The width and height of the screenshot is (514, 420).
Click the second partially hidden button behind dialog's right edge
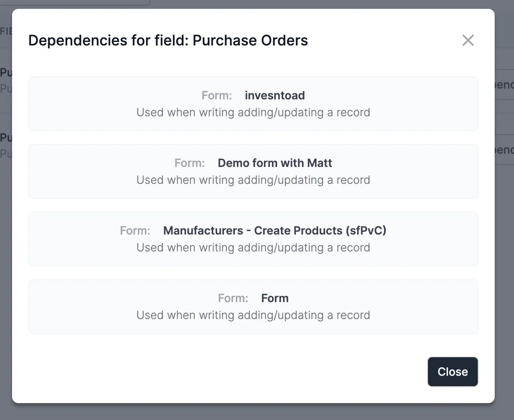[x=504, y=150]
